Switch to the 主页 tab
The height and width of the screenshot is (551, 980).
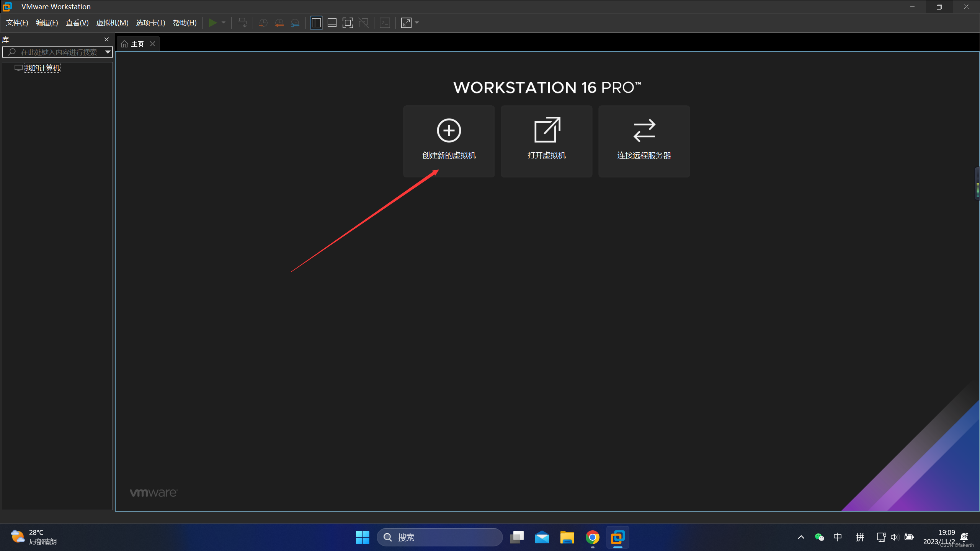click(x=137, y=44)
